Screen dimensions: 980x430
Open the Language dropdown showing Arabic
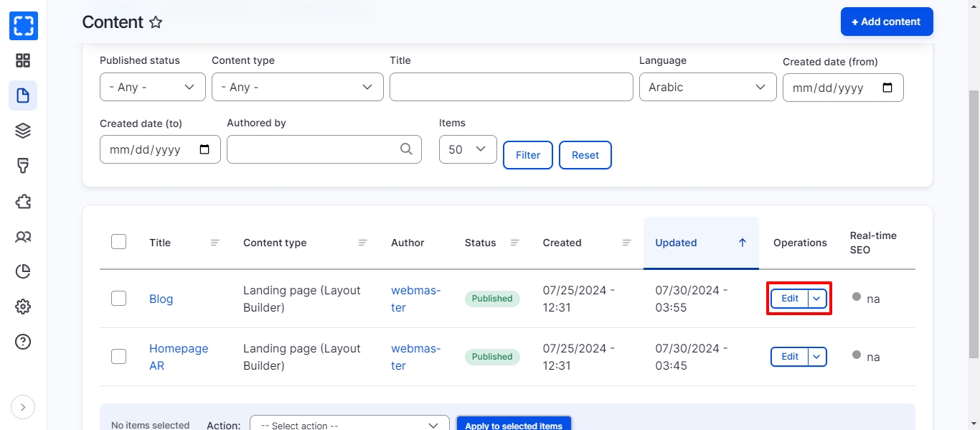point(707,87)
